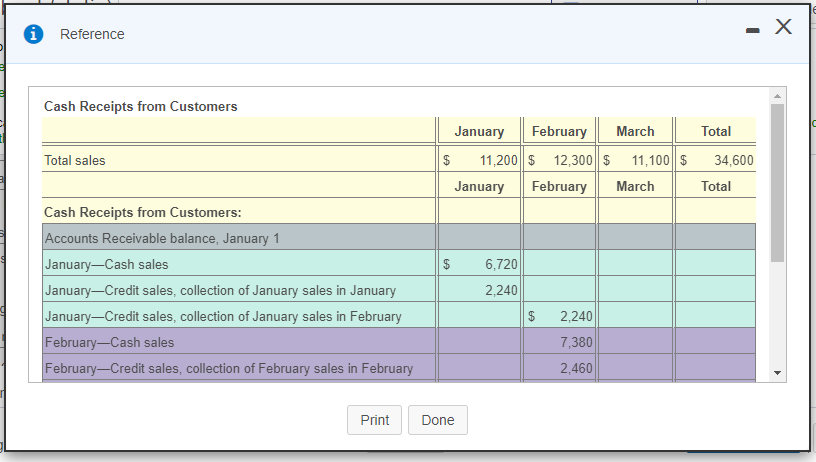
Task: Click the second February column header
Action: click(559, 186)
